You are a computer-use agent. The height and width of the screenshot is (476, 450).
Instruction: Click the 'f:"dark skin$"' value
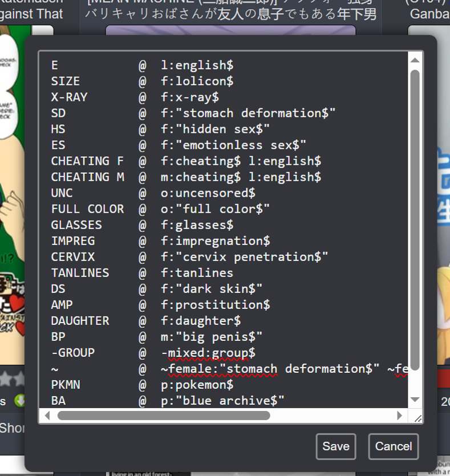click(x=212, y=289)
